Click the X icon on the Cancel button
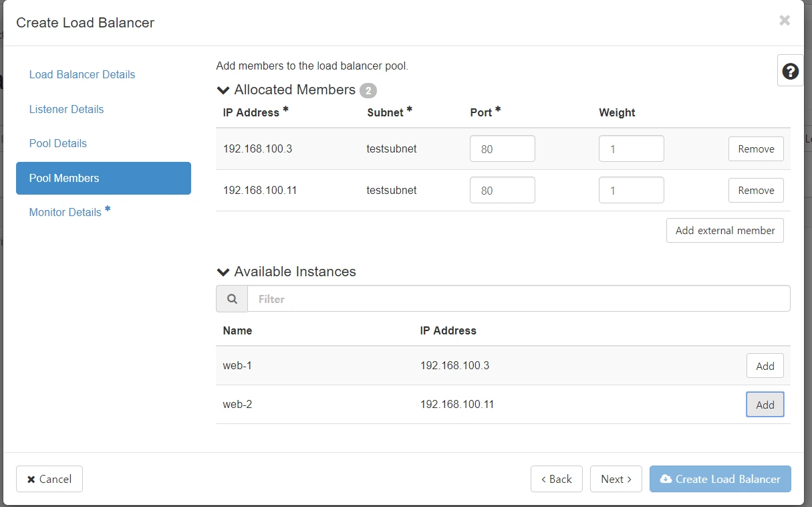Viewport: 812px width, 507px height. 30,479
